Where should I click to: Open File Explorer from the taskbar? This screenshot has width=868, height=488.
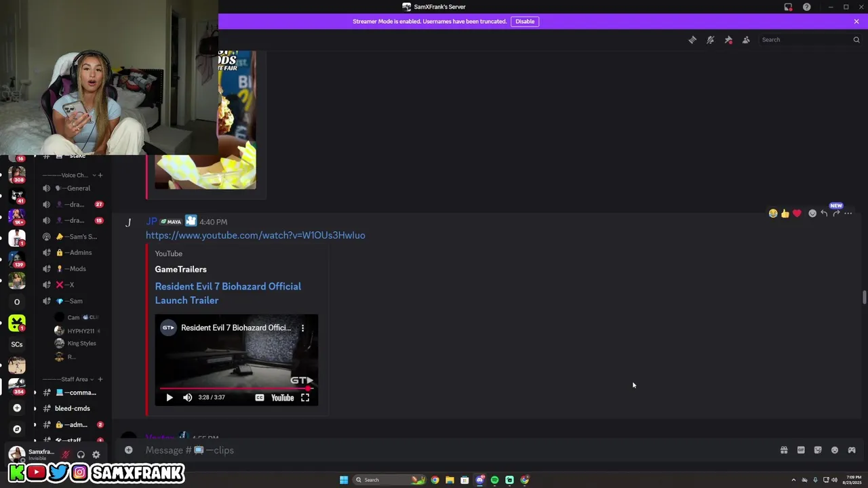(x=450, y=480)
